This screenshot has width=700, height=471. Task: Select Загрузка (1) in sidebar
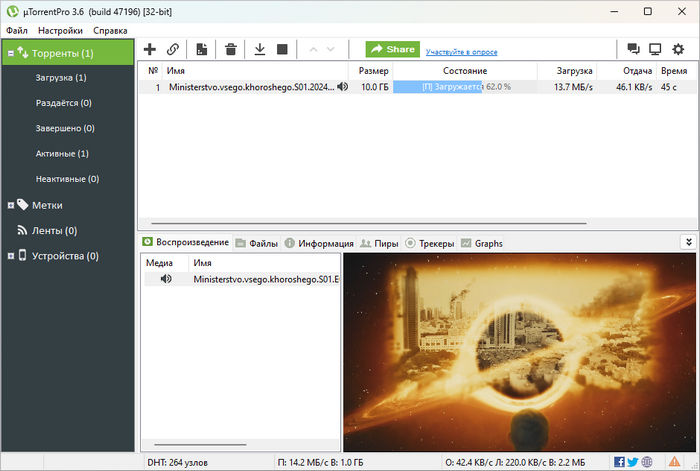(x=61, y=78)
